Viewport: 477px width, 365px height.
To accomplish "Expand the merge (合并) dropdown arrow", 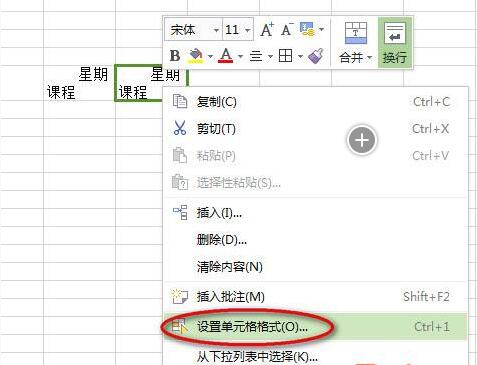I will [x=369, y=58].
